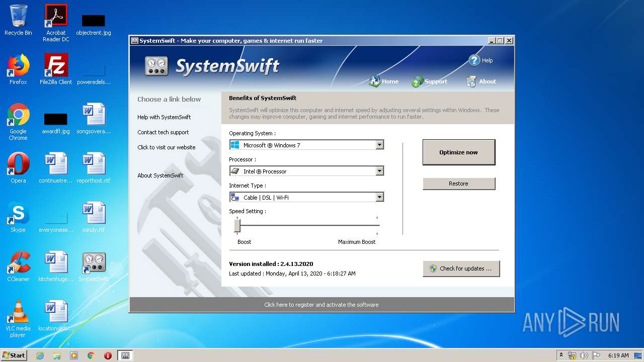Select the Microsoft Windows 7 combo box
The width and height of the screenshot is (644, 362).
point(306,145)
